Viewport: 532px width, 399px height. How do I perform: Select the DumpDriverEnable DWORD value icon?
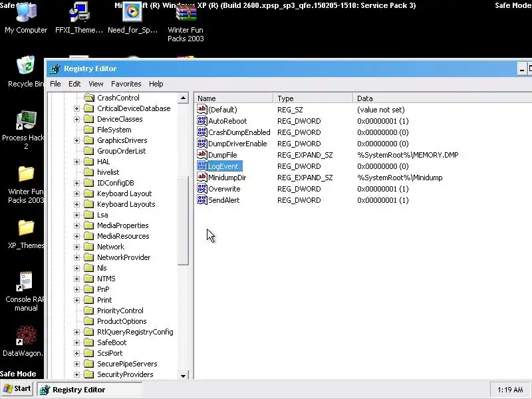(202, 143)
